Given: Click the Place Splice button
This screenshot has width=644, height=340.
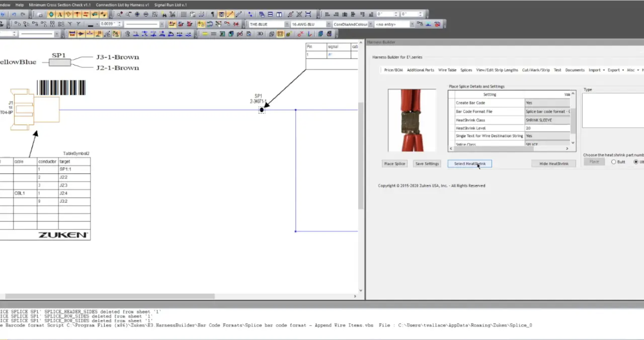Looking at the screenshot, I should [x=394, y=163].
